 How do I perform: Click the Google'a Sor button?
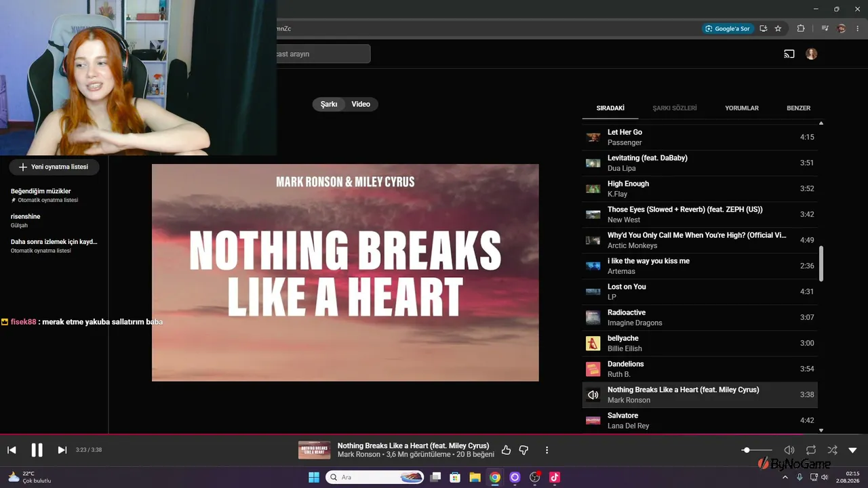[x=728, y=28]
